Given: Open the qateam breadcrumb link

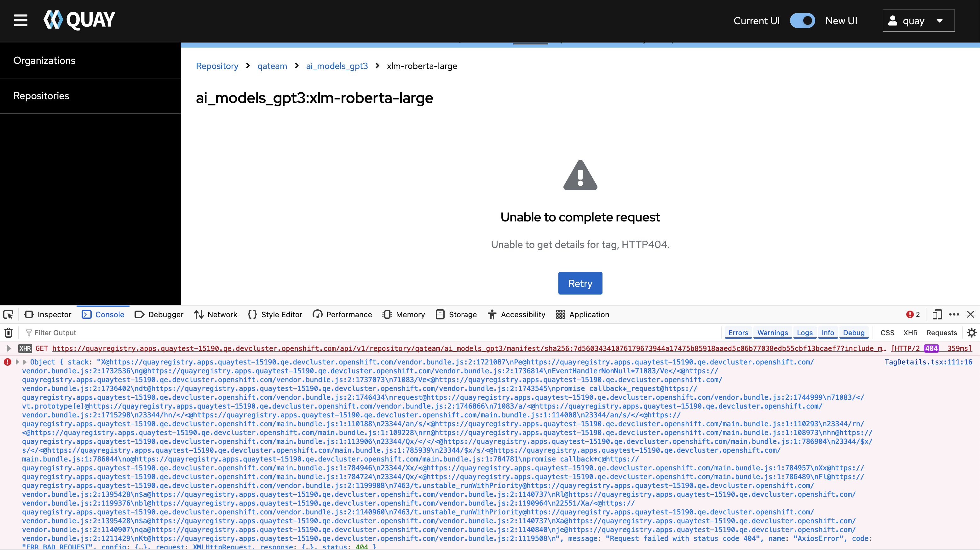Looking at the screenshot, I should click(x=272, y=66).
